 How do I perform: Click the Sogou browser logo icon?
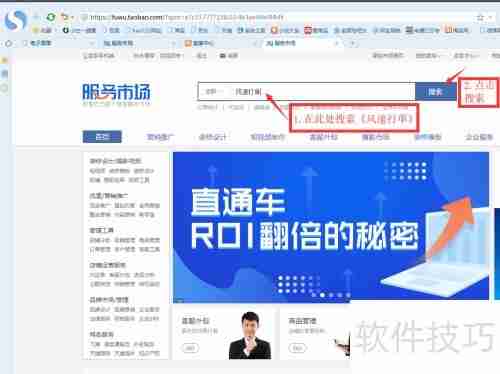[15, 20]
